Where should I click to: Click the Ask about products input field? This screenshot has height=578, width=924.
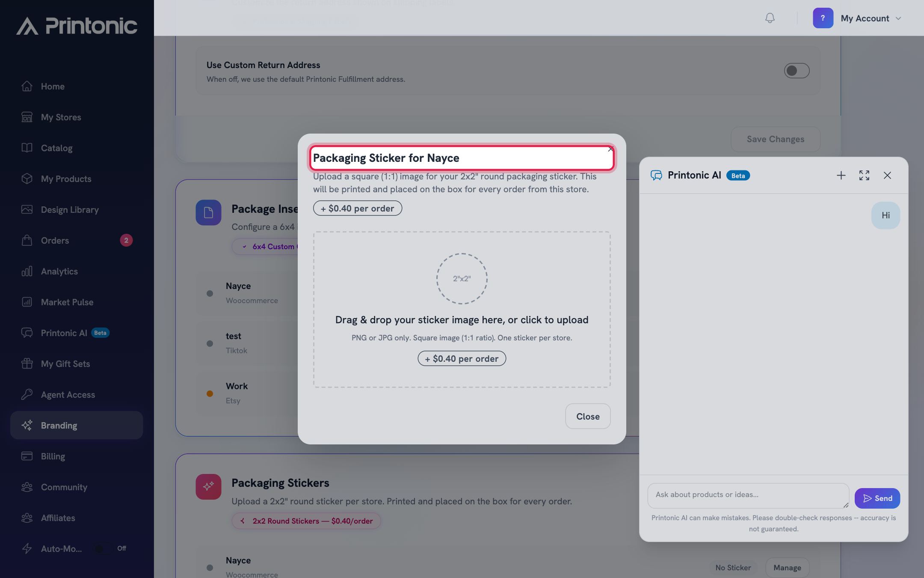[x=748, y=495]
